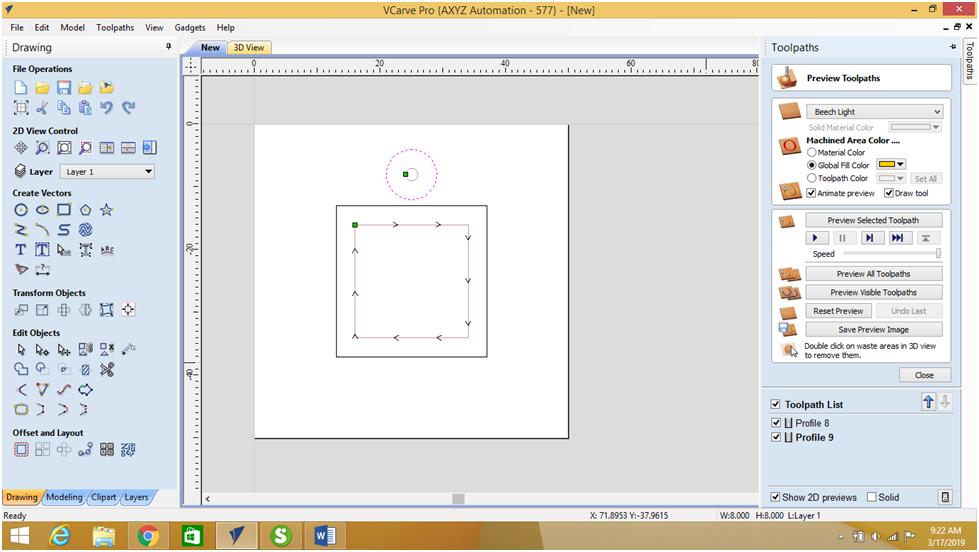Click the Draw Polyline tool icon
The height and width of the screenshot is (552, 979).
[x=21, y=230]
